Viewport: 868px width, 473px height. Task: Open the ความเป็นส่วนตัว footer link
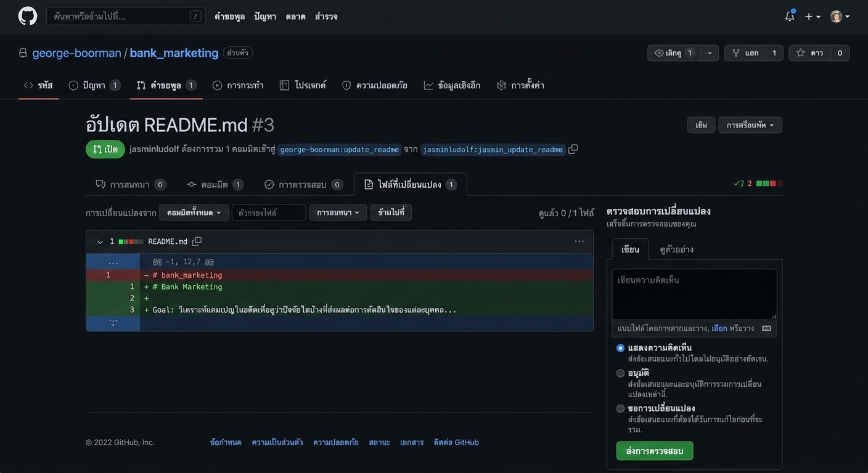[x=277, y=442]
